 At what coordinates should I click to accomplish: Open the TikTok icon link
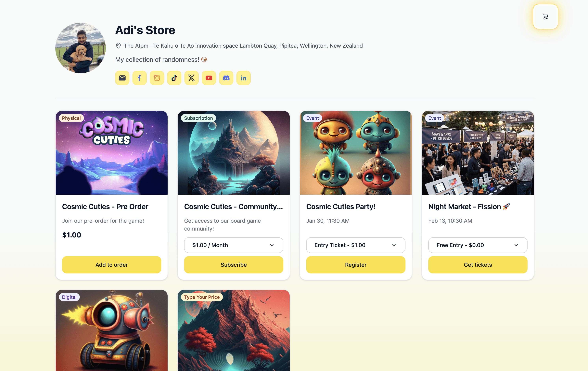[x=174, y=78]
